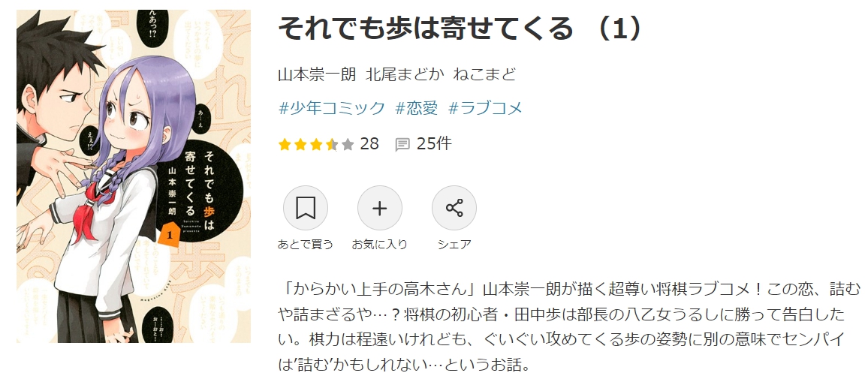Open author link 山本崇一朗
This screenshot has width=868, height=385.
[317, 74]
